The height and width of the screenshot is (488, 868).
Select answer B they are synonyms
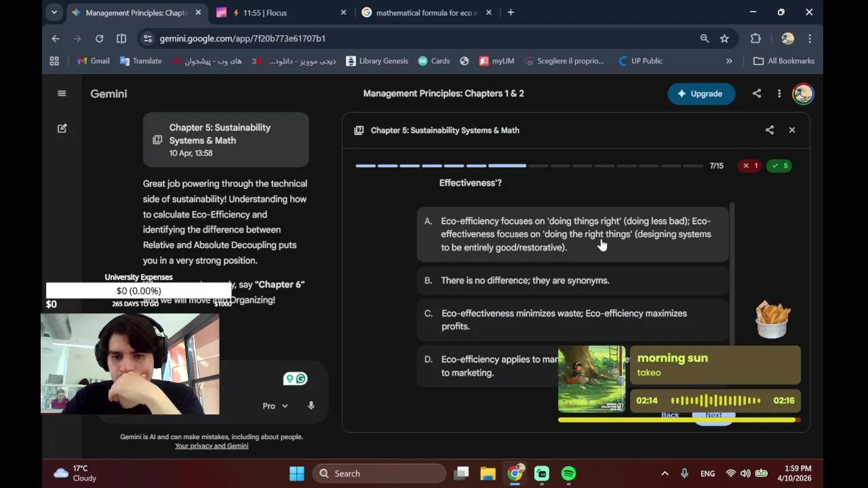pyautogui.click(x=572, y=281)
